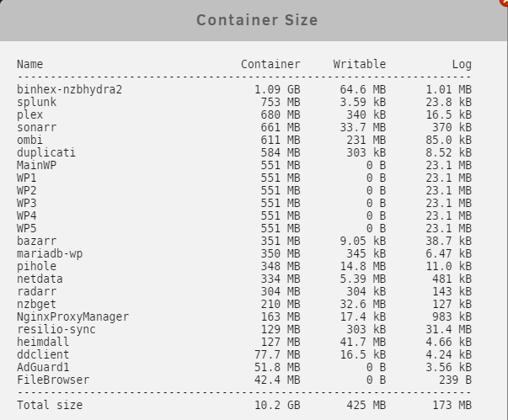Click the heimdall container name
508x420 pixels.
pos(43,342)
